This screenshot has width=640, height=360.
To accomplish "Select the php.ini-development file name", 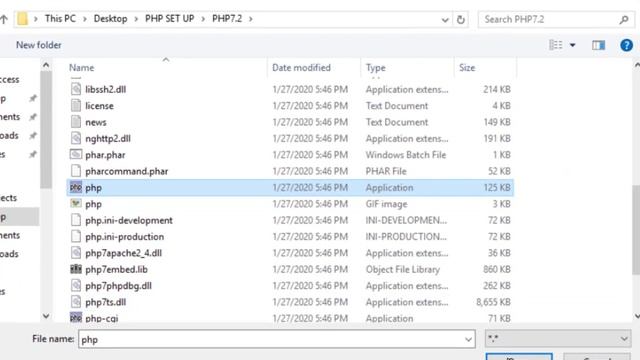I will pos(129,220).
